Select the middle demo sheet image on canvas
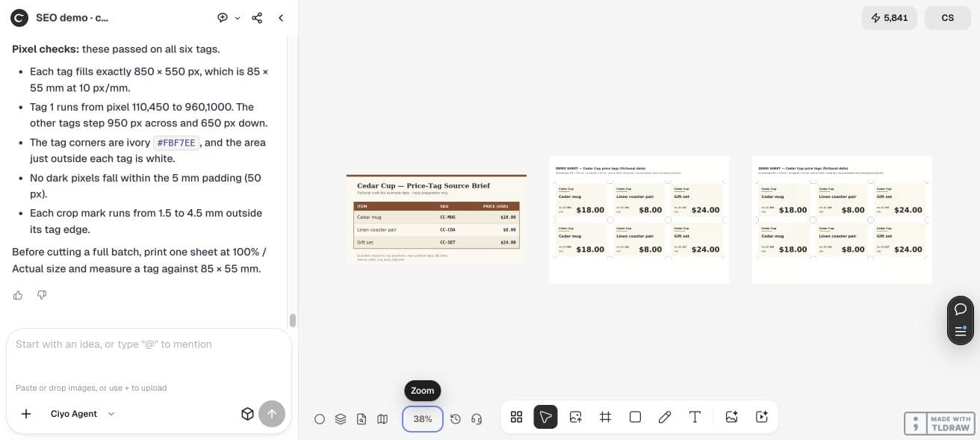 639,220
